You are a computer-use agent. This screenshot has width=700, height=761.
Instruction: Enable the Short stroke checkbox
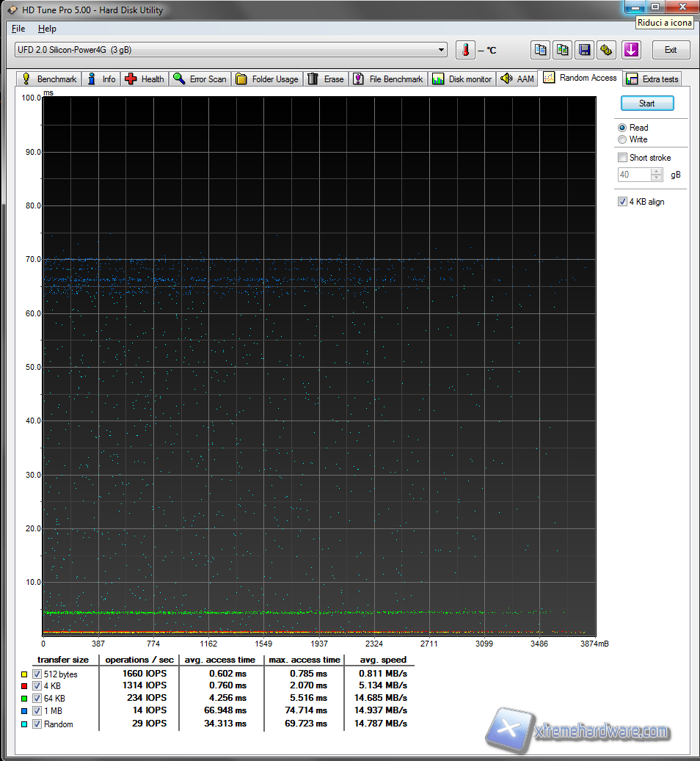(622, 158)
